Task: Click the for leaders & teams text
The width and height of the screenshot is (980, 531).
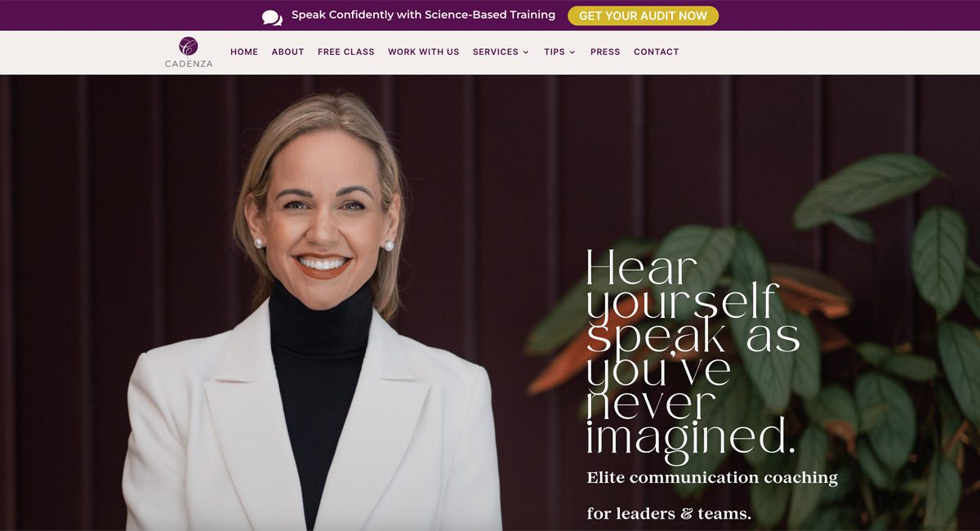Action: pyautogui.click(x=669, y=514)
